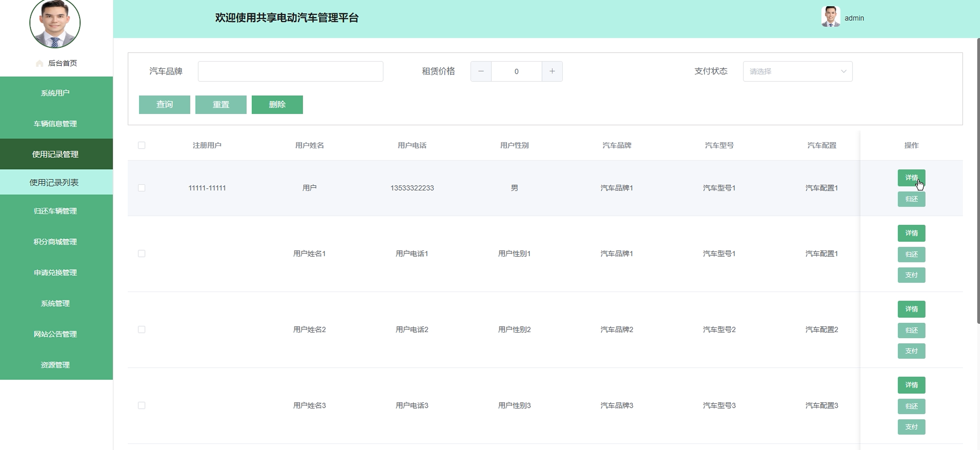The width and height of the screenshot is (980, 450).
Task: Click 支付 button in 用户姓名1 row
Action: [911, 275]
